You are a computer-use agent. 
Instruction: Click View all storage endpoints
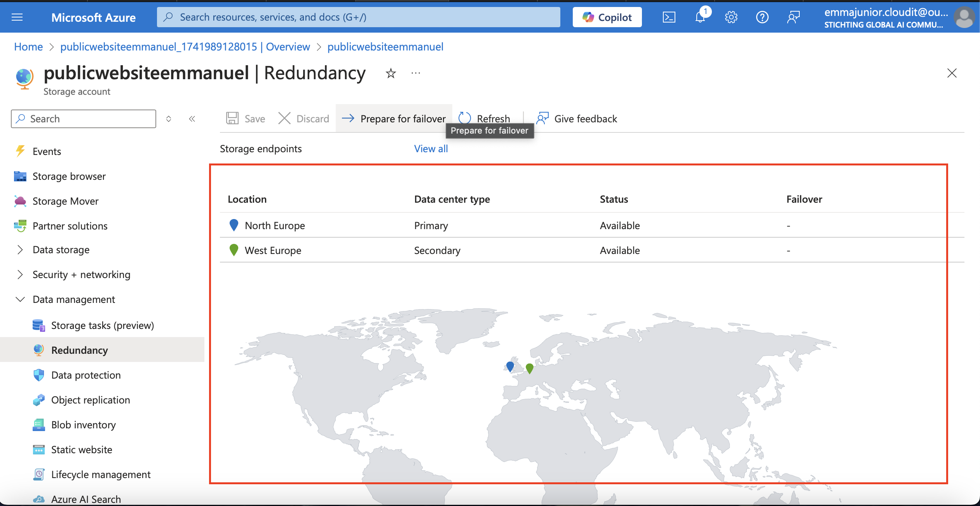pos(431,149)
